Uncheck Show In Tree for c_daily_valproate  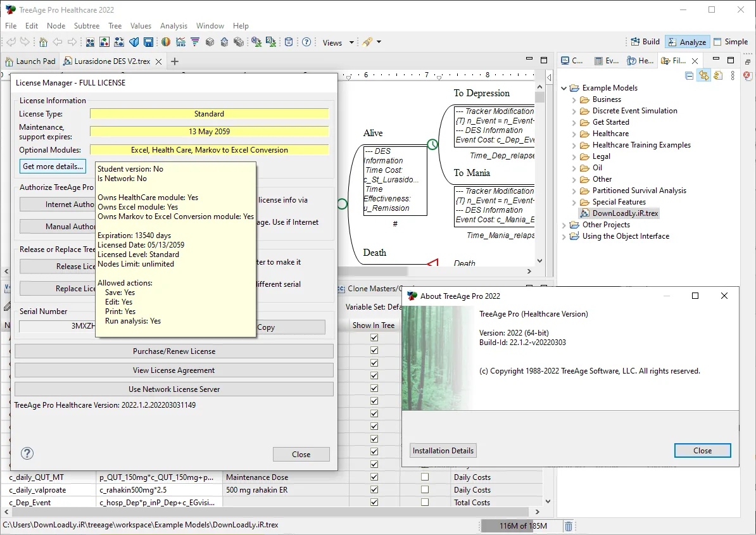point(374,489)
